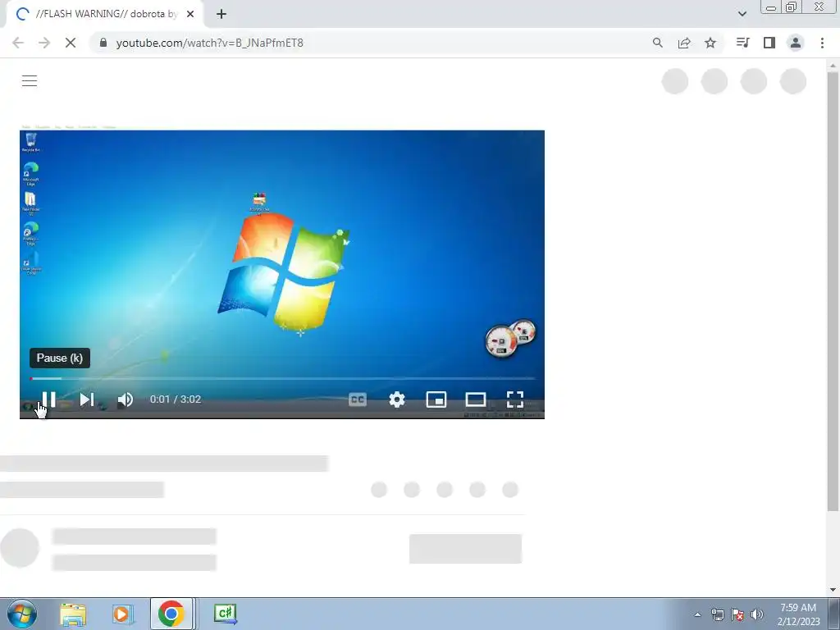Open the player settings gear
Viewport: 840px width, 630px height.
(x=397, y=399)
